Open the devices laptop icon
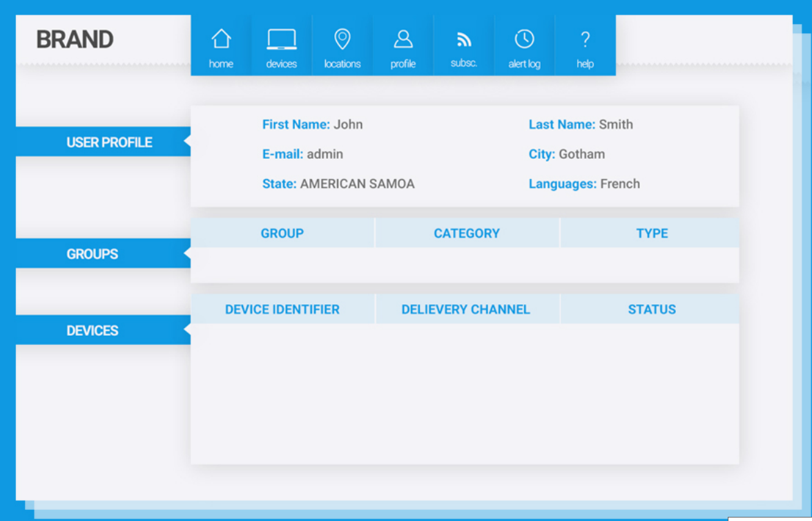The width and height of the screenshot is (812, 521). coord(282,39)
